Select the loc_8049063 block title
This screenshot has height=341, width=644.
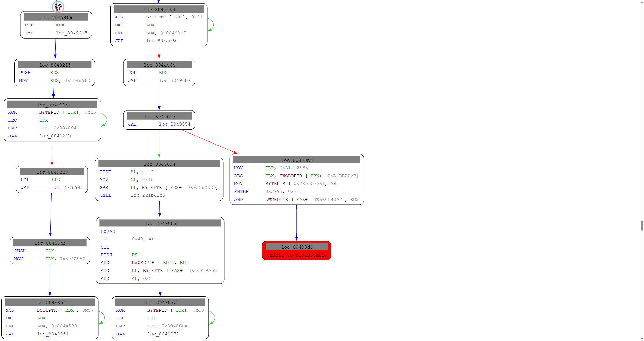[160, 223]
